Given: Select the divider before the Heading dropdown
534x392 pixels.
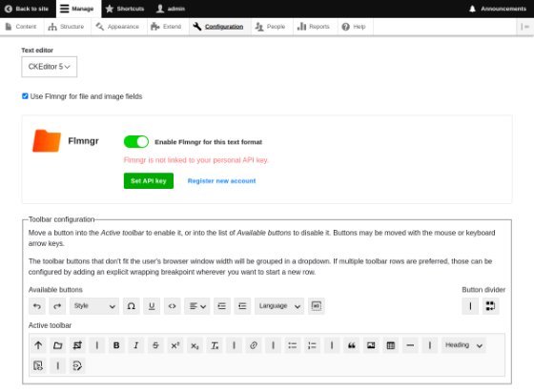Looking at the screenshot, I should click(430, 345).
